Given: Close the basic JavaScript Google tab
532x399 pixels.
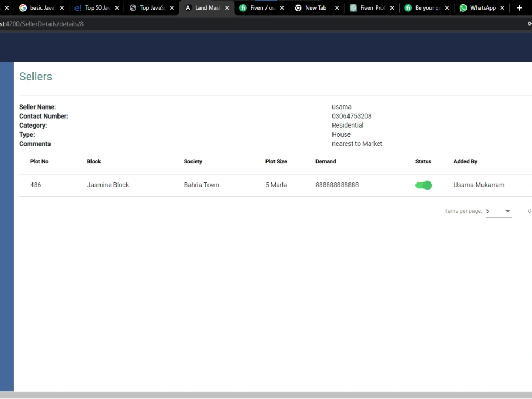Looking at the screenshot, I should (x=62, y=8).
